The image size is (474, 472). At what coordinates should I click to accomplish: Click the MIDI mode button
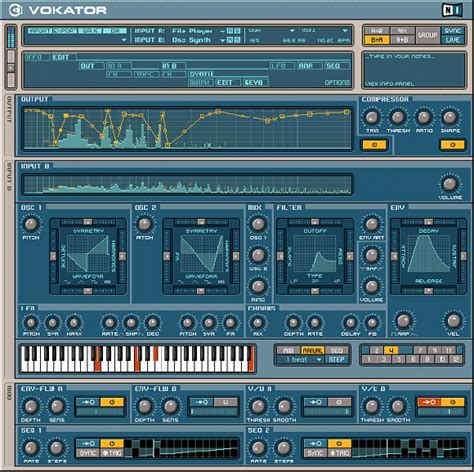pos(288,351)
